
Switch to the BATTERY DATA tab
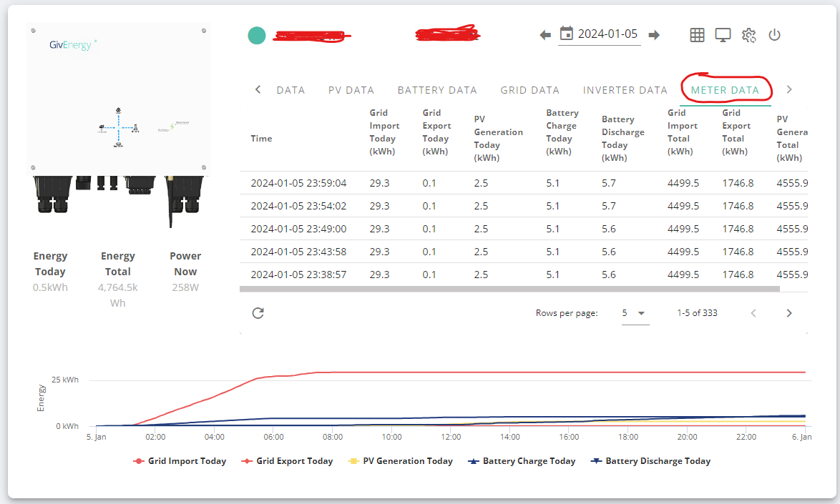point(437,90)
